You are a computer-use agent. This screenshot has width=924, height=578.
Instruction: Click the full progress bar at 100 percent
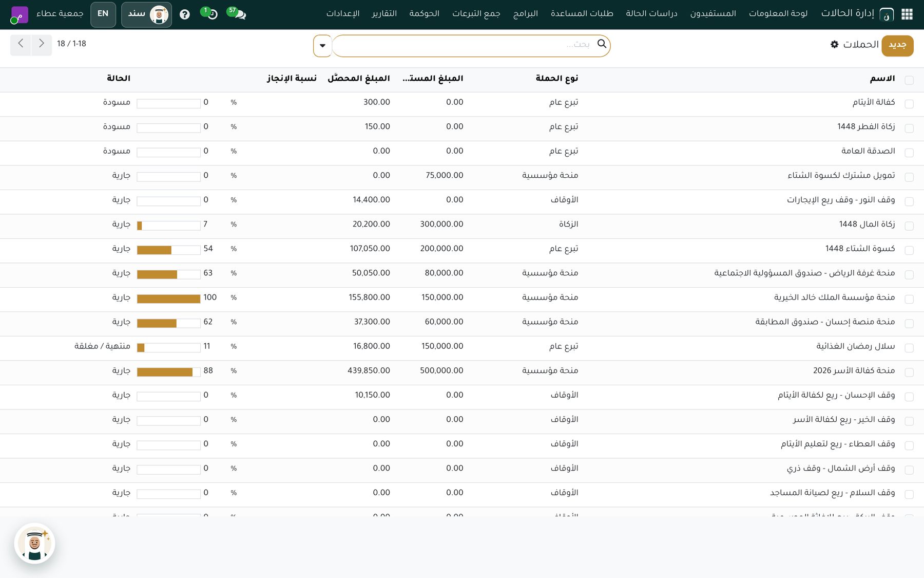tap(169, 299)
